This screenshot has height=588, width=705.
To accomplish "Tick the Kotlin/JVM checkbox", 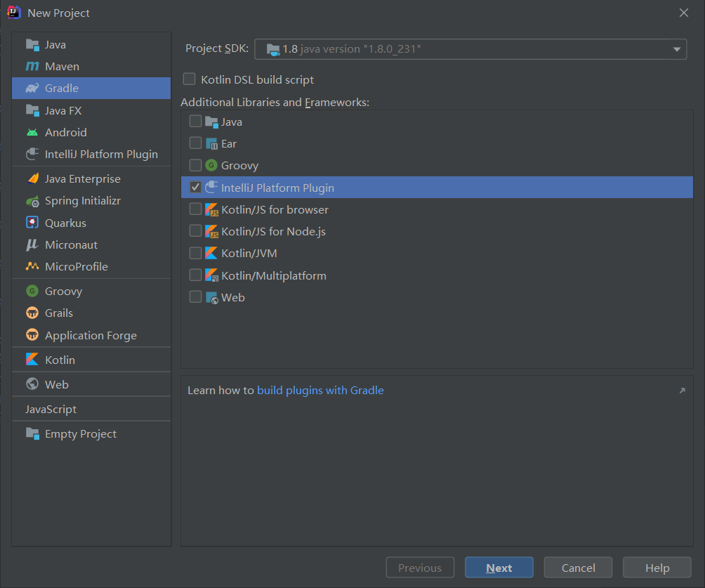I will tap(195, 253).
